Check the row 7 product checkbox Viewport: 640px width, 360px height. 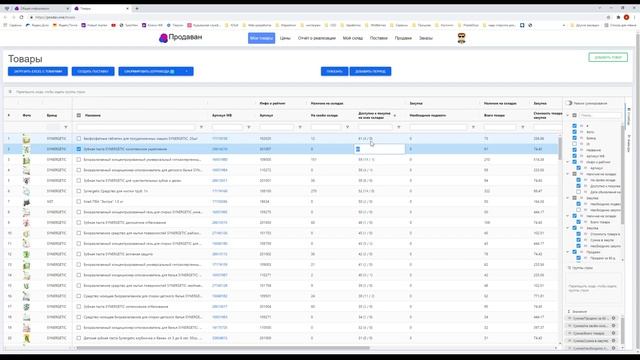coord(79,202)
